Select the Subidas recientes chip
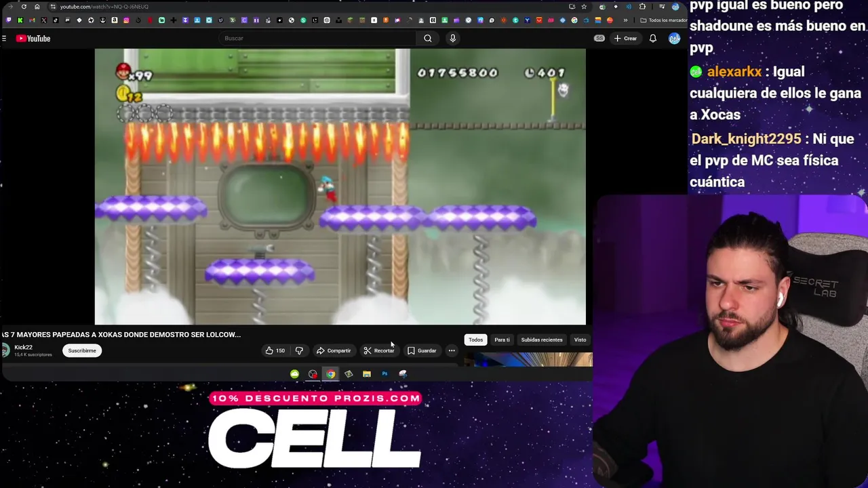Image resolution: width=868 pixels, height=488 pixels. point(542,340)
